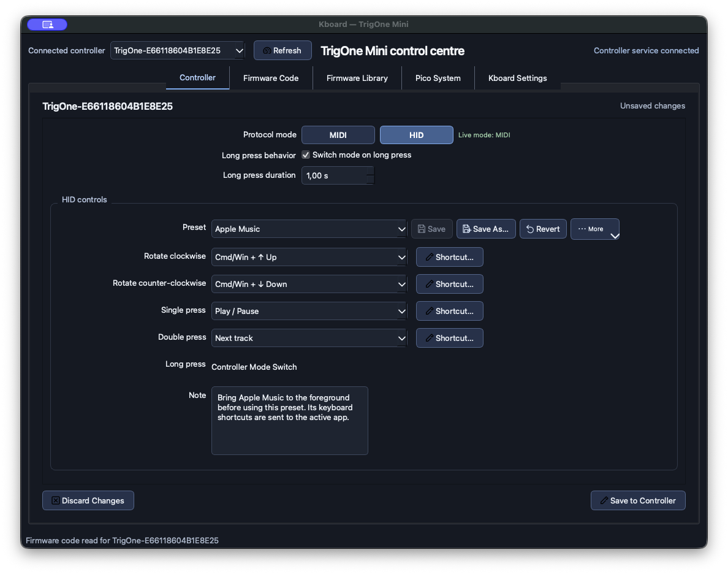Click the Refresh button with reload icon
728x574 pixels.
(x=282, y=51)
